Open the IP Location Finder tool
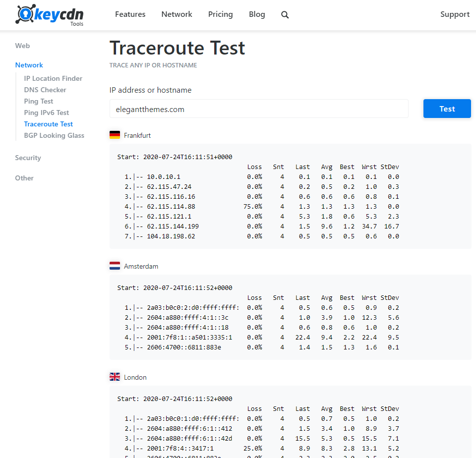The height and width of the screenshot is (458, 476). (53, 78)
